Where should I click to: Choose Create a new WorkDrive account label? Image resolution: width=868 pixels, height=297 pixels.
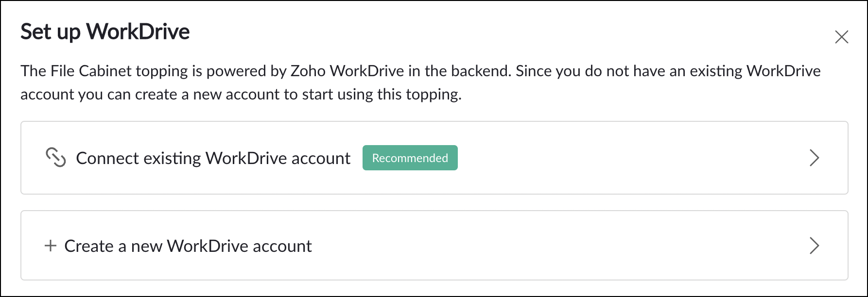pyautogui.click(x=188, y=246)
